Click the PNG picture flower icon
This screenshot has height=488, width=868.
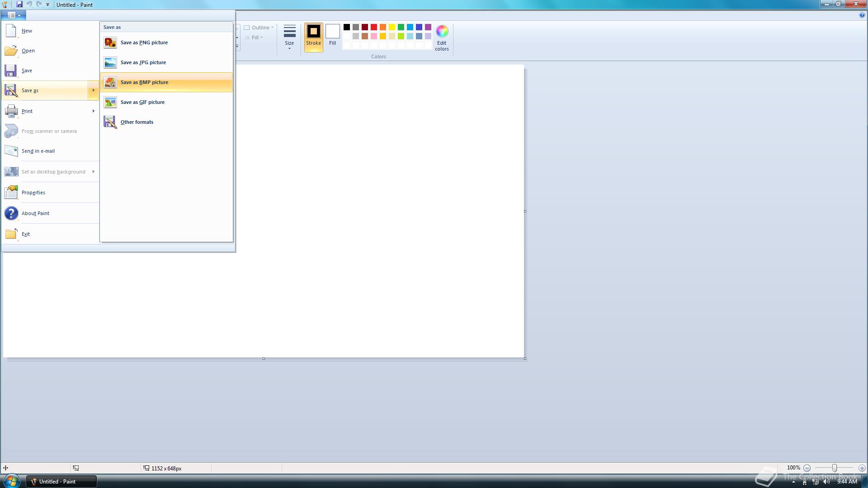pyautogui.click(x=110, y=42)
